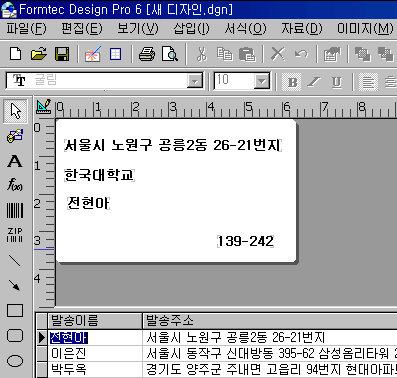The image size is (397, 378).
Task: Paste from clipboard
Action: point(247,54)
